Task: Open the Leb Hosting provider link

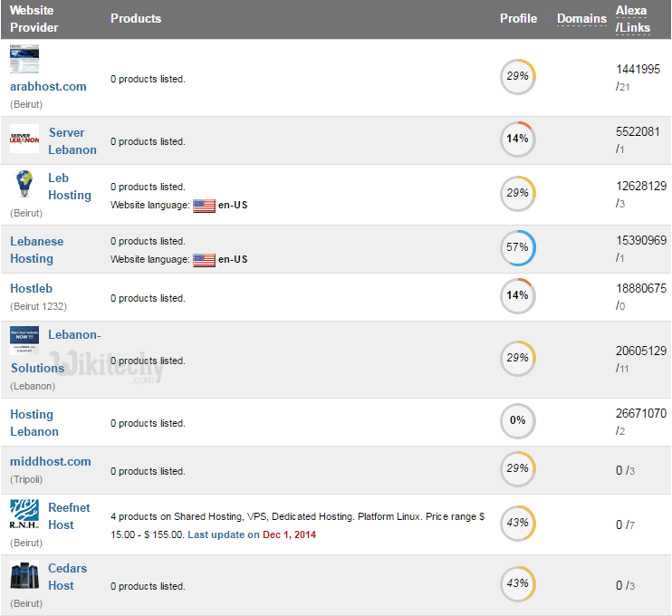Action: point(70,187)
